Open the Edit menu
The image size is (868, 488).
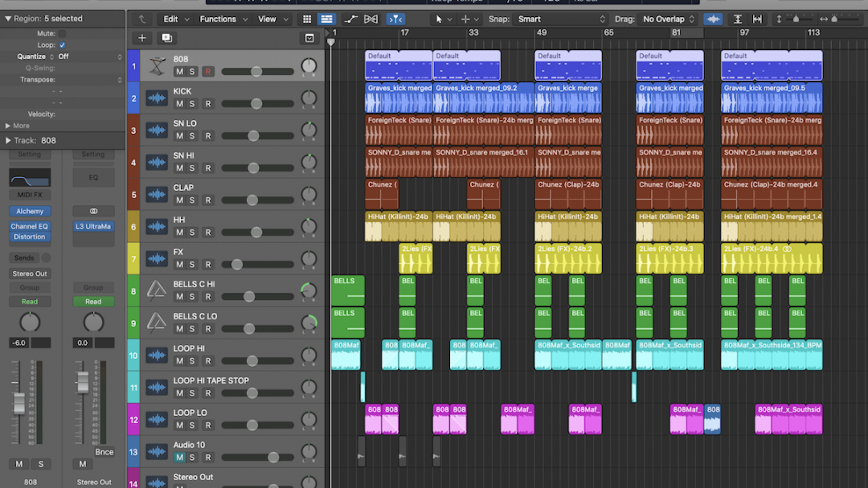click(176, 19)
